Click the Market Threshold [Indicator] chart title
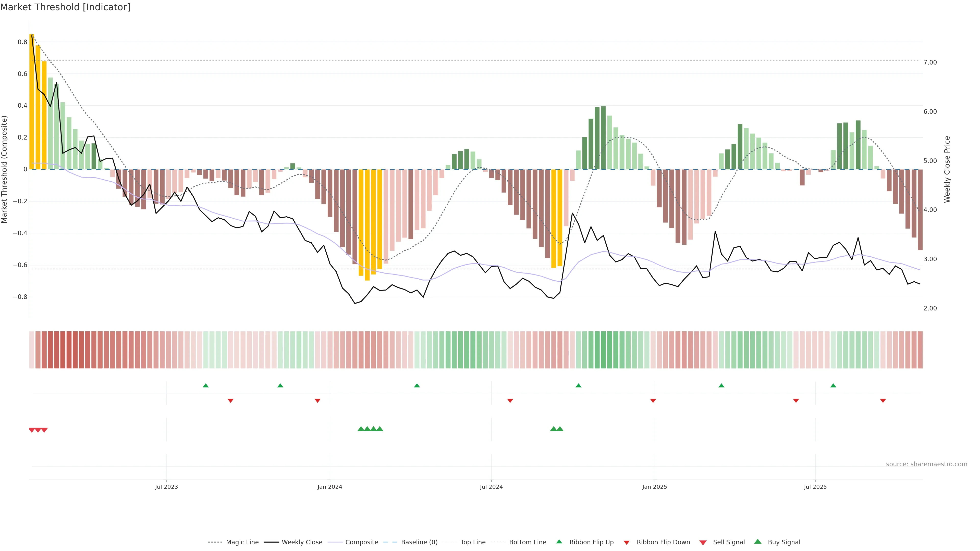The height and width of the screenshot is (551, 980). coord(65,7)
